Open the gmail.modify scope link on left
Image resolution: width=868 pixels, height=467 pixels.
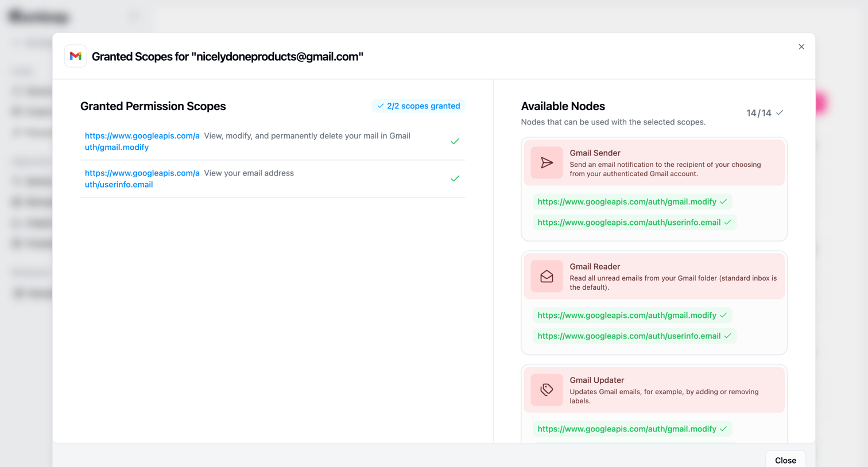(142, 142)
